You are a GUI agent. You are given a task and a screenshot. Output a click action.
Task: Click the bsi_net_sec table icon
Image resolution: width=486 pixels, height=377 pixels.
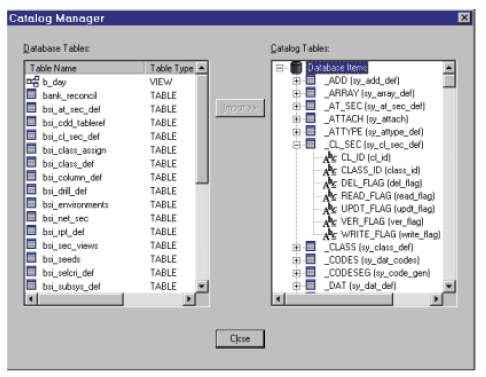click(31, 217)
